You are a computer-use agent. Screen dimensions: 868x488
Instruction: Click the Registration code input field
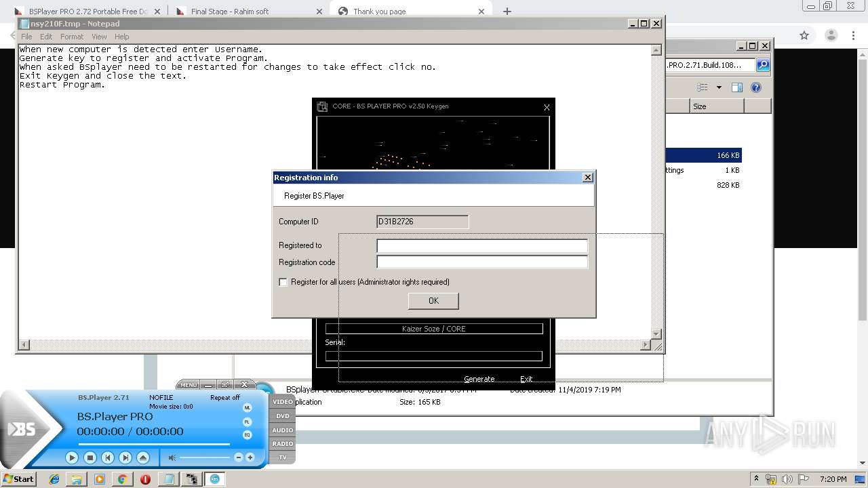(482, 262)
